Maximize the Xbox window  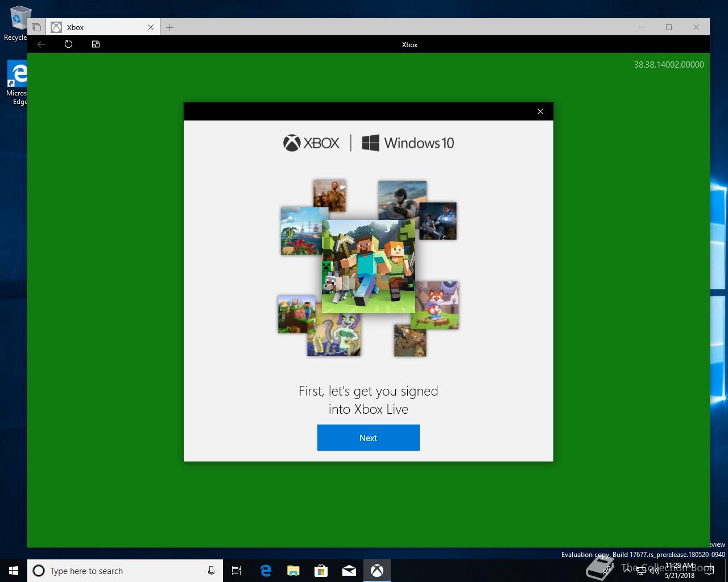pyautogui.click(x=669, y=27)
